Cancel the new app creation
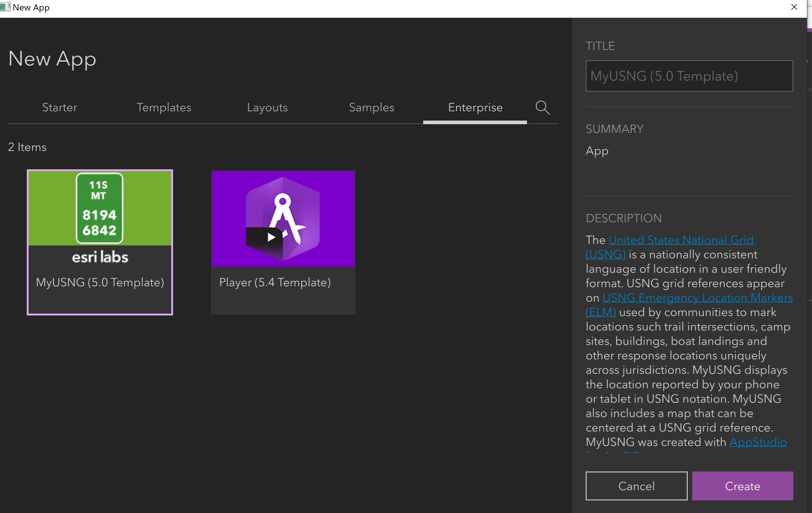This screenshot has height=513, width=812. click(x=636, y=486)
